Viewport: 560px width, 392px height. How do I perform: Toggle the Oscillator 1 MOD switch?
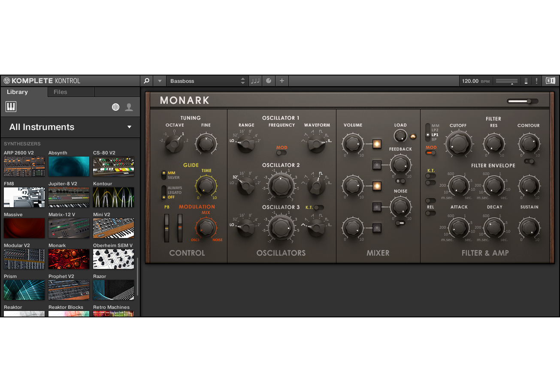(282, 153)
